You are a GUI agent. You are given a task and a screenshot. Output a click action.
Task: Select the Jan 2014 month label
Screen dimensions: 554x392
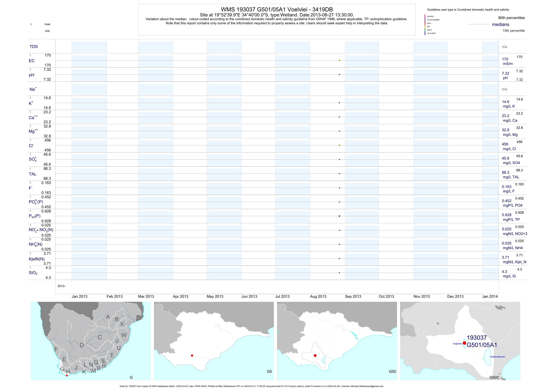(490, 296)
